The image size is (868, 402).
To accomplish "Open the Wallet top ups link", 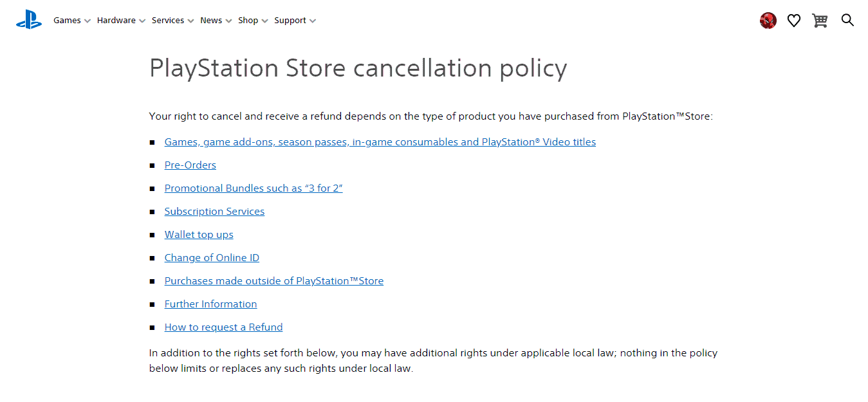I will tap(199, 234).
